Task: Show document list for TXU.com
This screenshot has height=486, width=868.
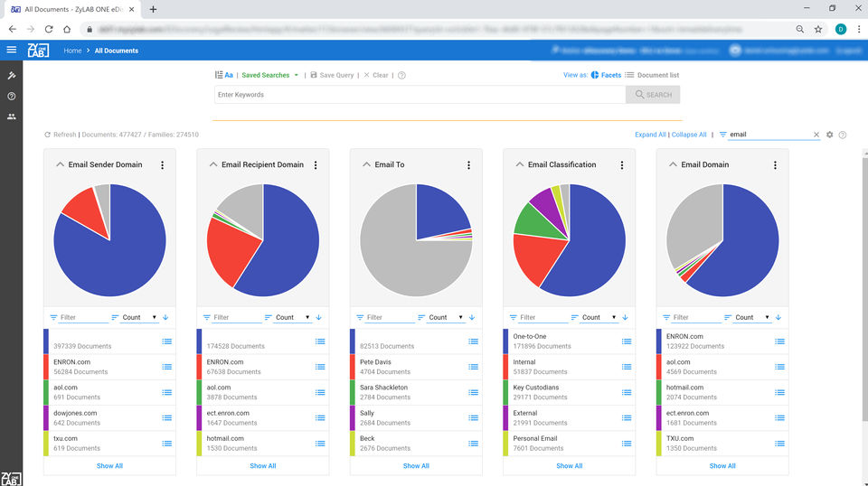Action: pos(779,444)
